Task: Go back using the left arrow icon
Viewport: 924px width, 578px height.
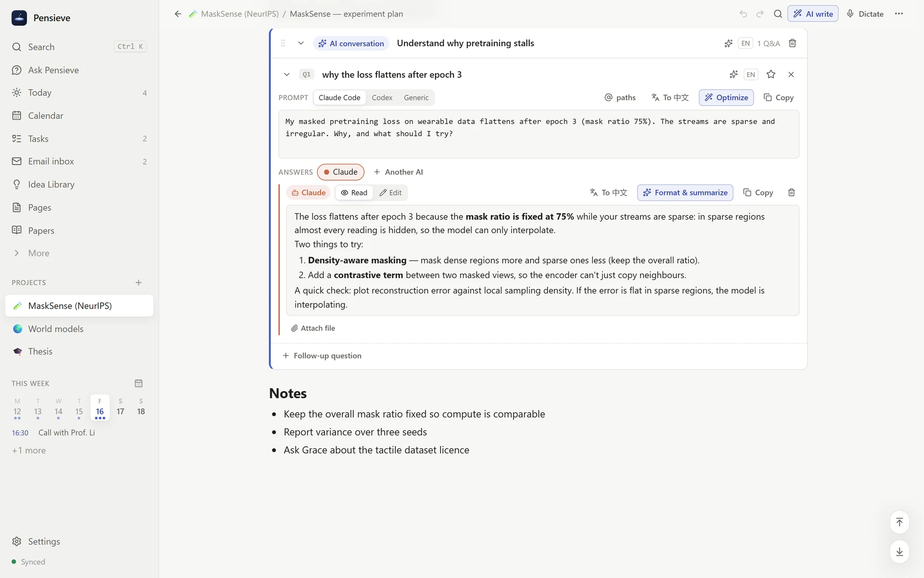Action: [x=178, y=14]
